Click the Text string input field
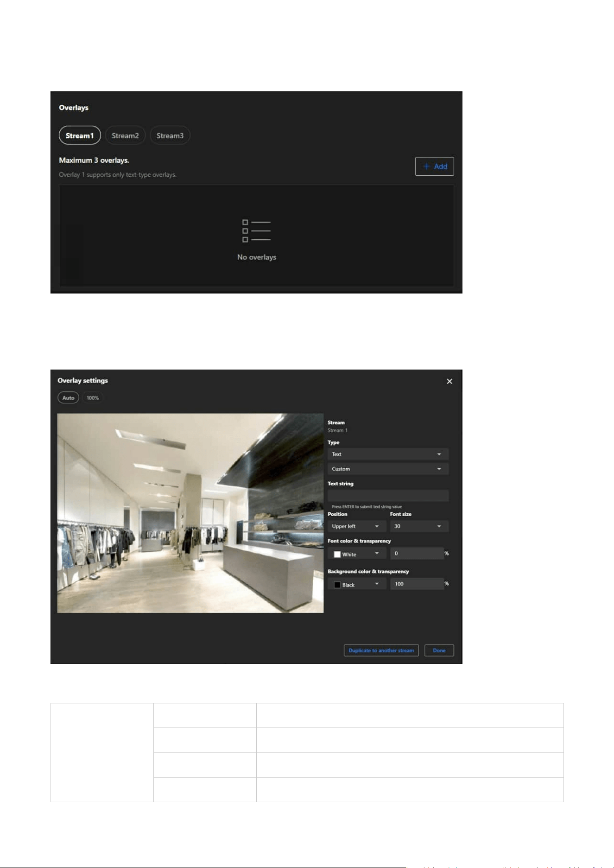614x868 pixels. [388, 496]
